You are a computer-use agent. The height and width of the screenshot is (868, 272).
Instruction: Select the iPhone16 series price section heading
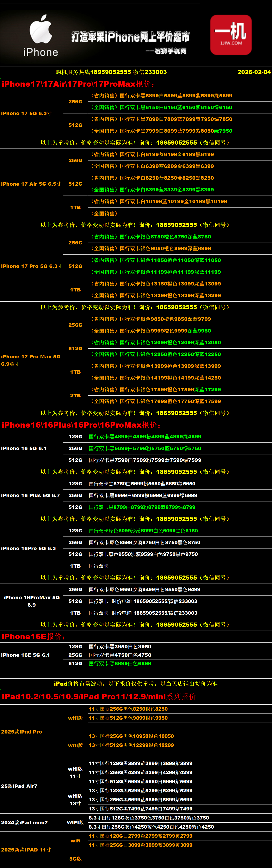(81, 425)
